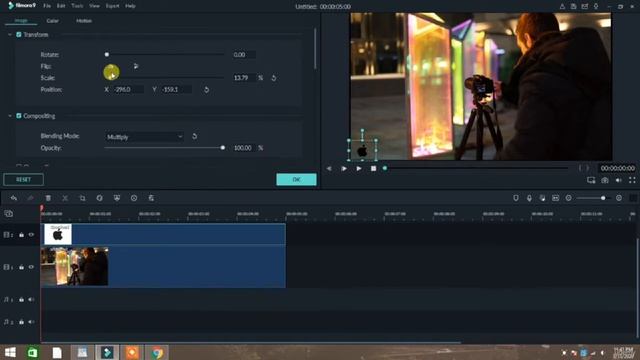The image size is (640, 360).
Task: Stop playback with the square button
Action: (373, 168)
